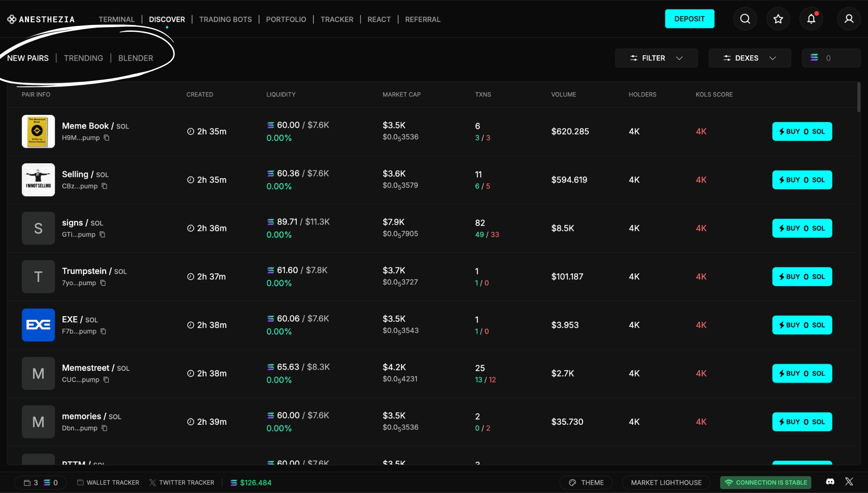Expand the FILTER dropdown
The width and height of the screenshot is (868, 493).
pyautogui.click(x=656, y=58)
